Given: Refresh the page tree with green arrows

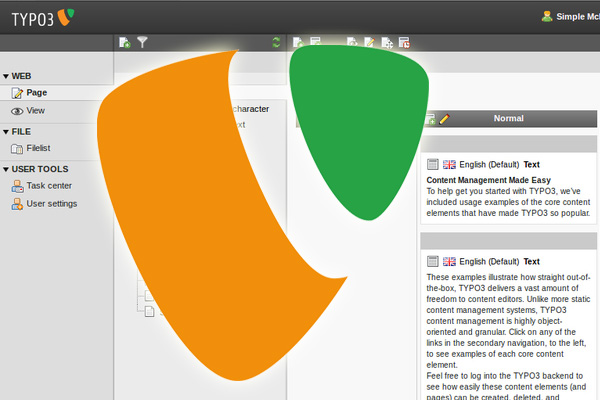Looking at the screenshot, I should (x=276, y=42).
